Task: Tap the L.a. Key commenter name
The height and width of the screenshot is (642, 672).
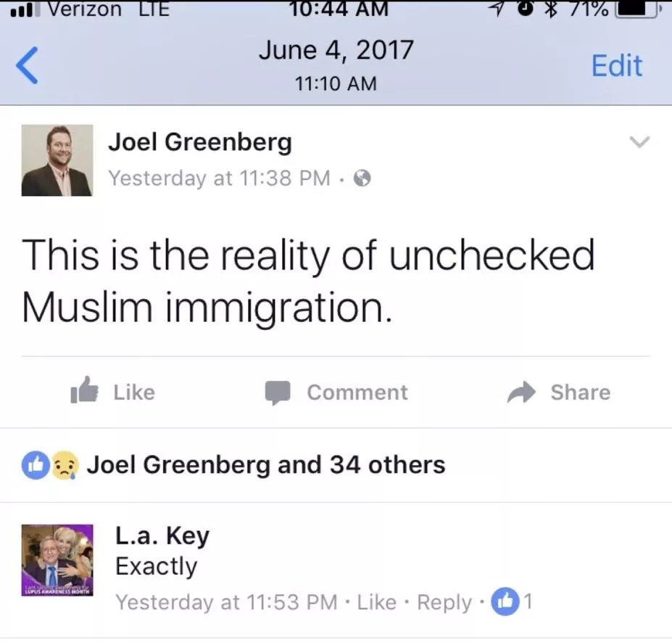Action: pos(162,536)
